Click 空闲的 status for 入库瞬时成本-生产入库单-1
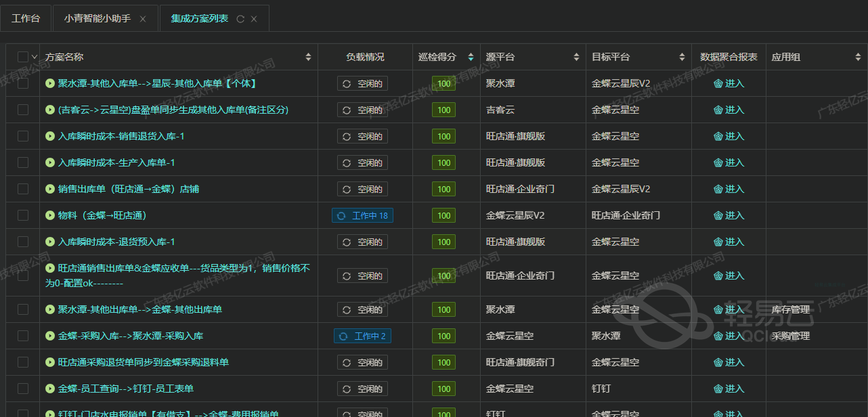 362,162
